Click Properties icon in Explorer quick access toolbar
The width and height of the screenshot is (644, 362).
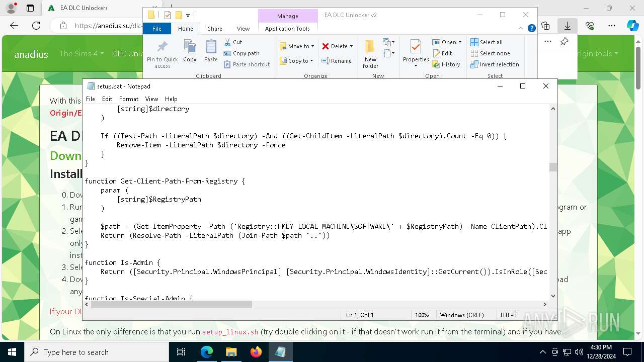168,15
